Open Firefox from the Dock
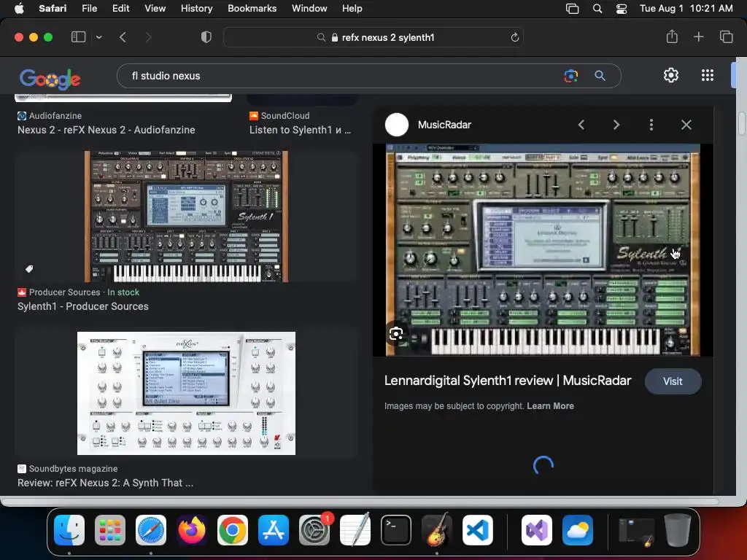This screenshot has height=560, width=747. (192, 530)
